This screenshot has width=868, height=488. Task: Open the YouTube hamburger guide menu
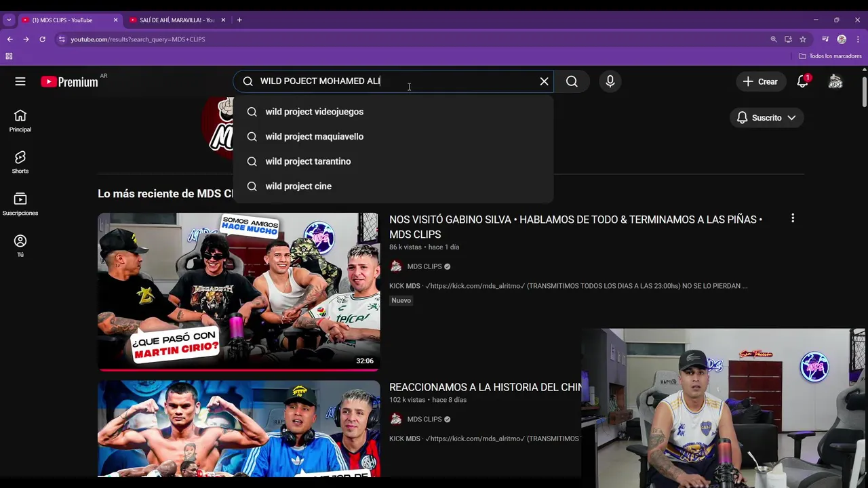(x=20, y=81)
